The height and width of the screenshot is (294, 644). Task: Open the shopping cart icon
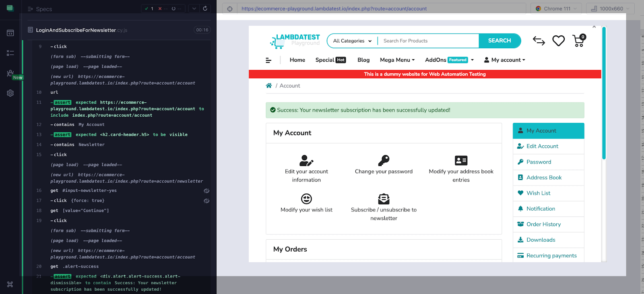click(579, 40)
